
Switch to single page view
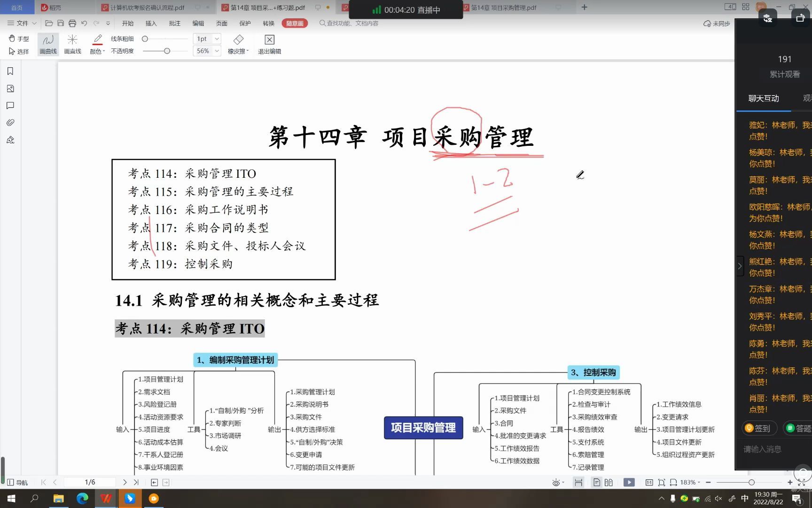596,482
